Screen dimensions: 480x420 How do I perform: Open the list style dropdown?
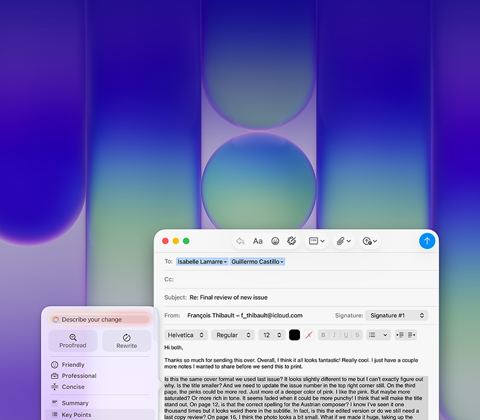point(378,335)
